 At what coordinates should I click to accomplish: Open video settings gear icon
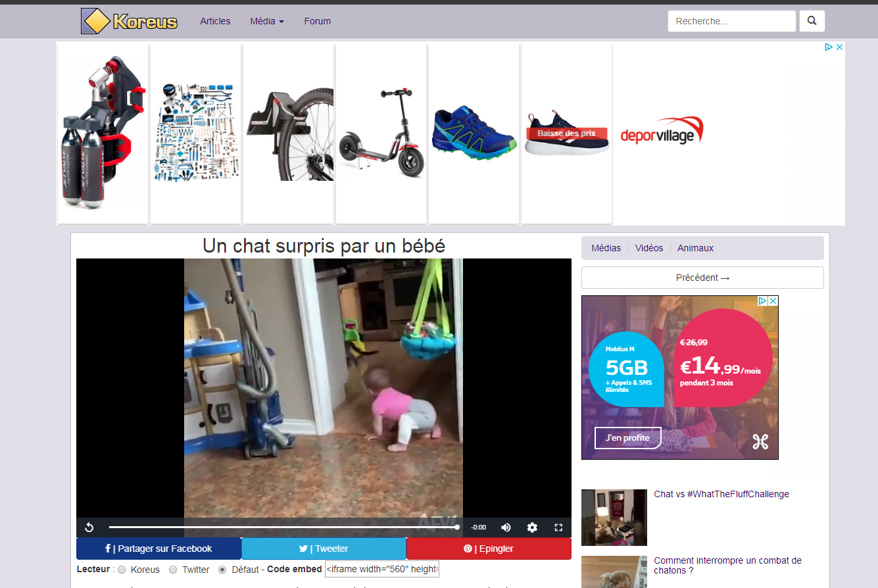[x=532, y=527]
